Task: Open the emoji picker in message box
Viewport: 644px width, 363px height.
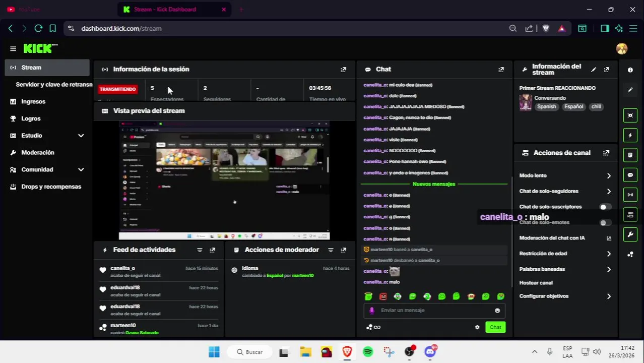Action: click(x=497, y=311)
